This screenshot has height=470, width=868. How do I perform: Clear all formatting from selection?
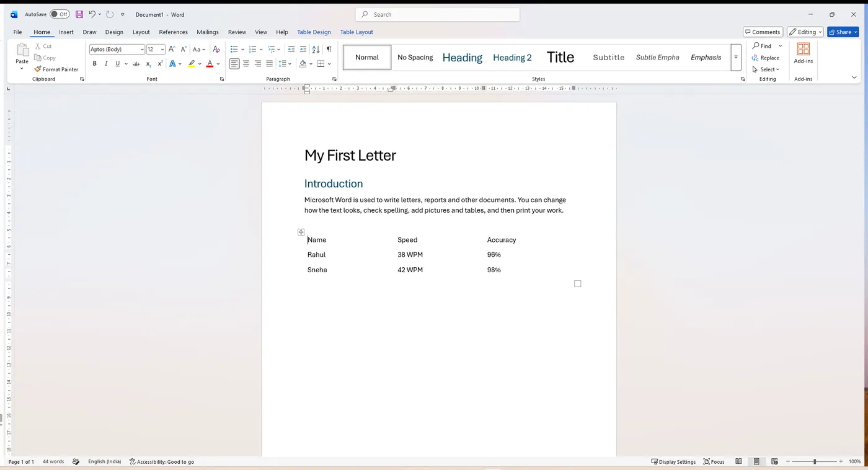216,49
